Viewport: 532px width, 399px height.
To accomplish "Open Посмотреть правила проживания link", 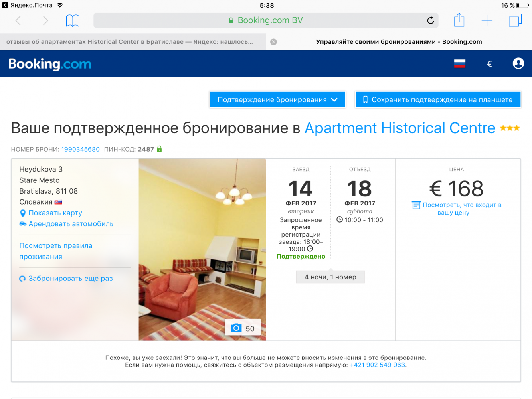I will point(56,251).
